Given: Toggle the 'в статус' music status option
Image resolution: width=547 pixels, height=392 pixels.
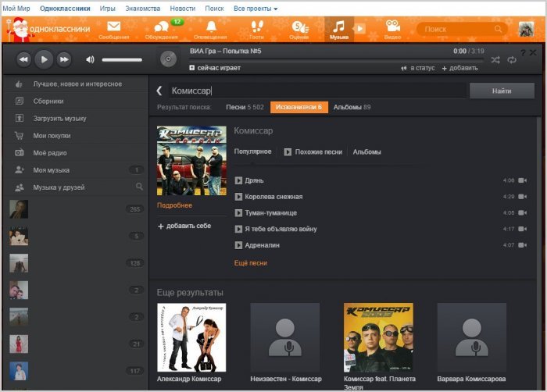Looking at the screenshot, I should pos(418,68).
